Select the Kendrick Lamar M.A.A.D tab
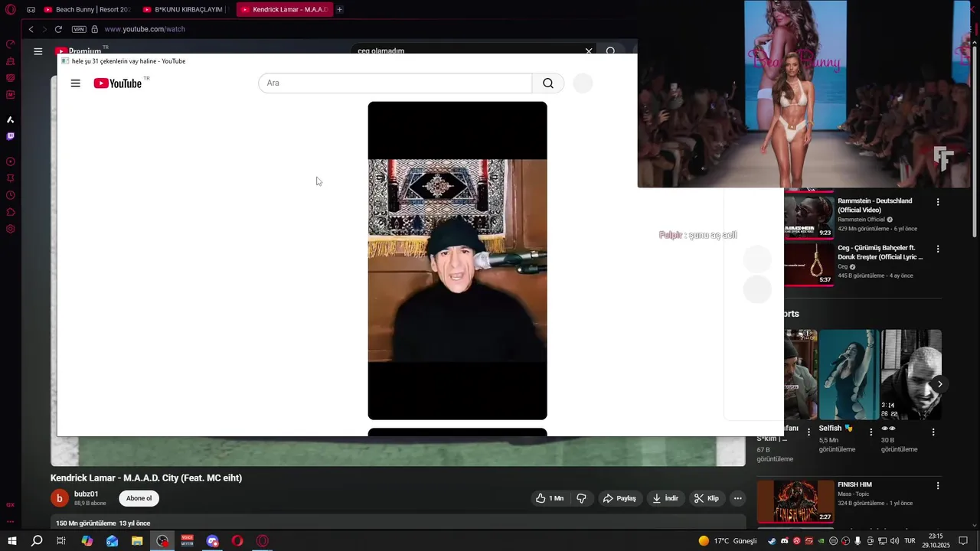 tap(284, 9)
